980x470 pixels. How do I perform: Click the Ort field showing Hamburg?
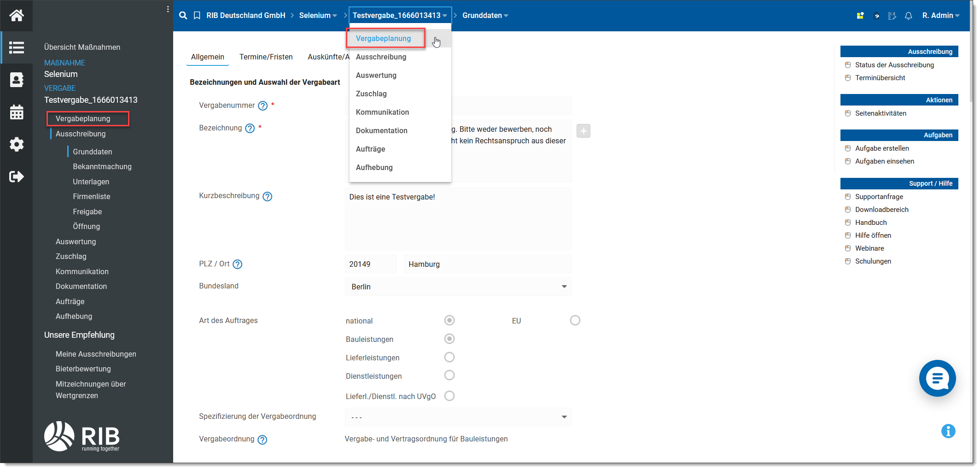tap(488, 264)
